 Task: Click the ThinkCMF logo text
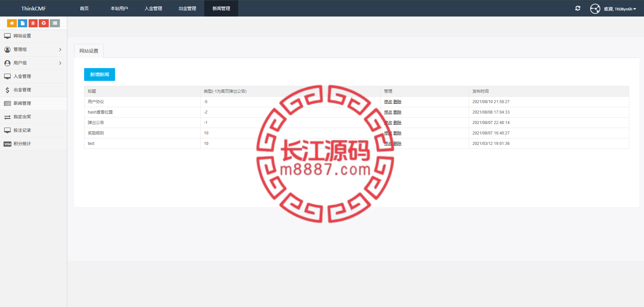pos(34,8)
